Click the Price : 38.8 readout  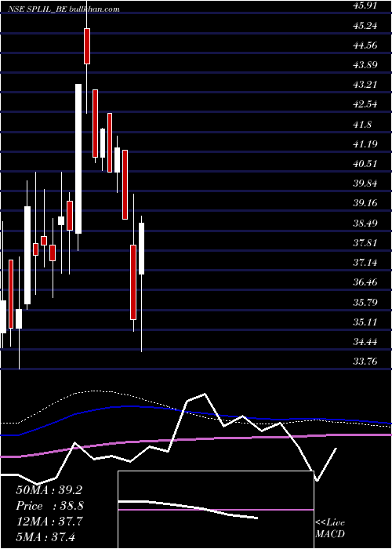coord(49,506)
